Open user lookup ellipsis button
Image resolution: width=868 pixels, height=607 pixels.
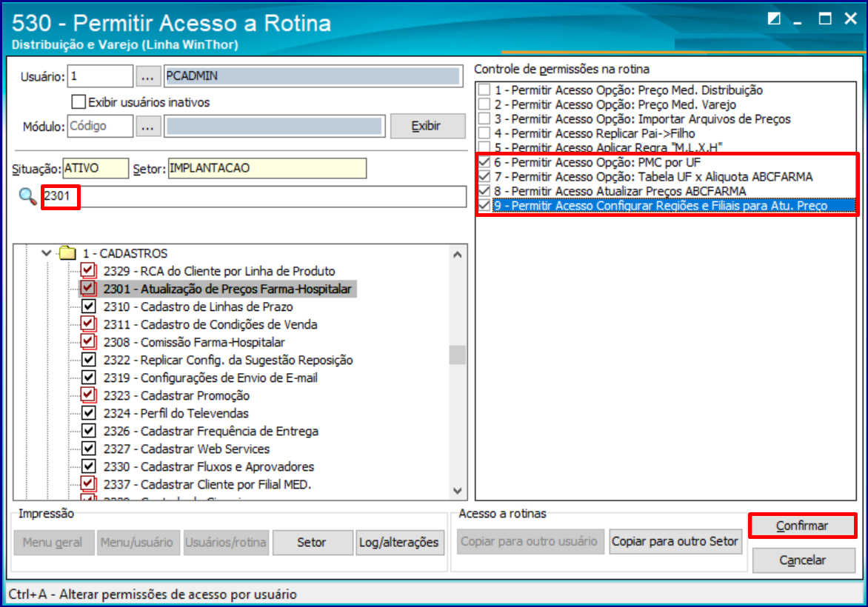[147, 76]
